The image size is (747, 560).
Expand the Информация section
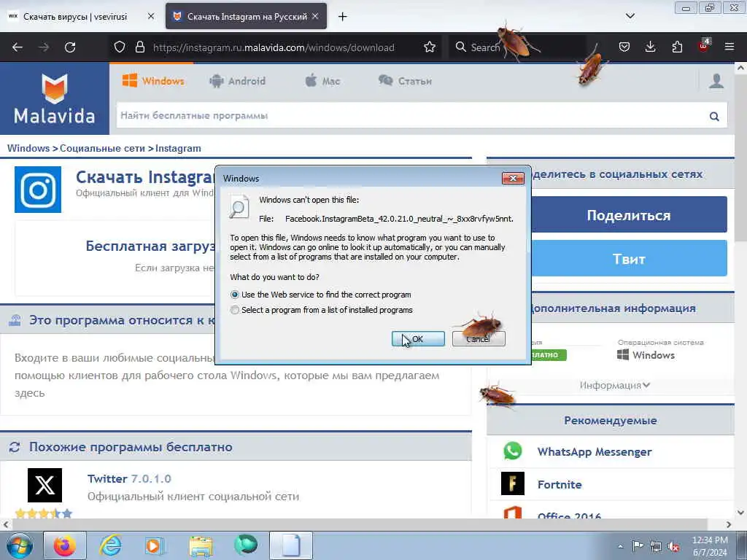tap(614, 385)
